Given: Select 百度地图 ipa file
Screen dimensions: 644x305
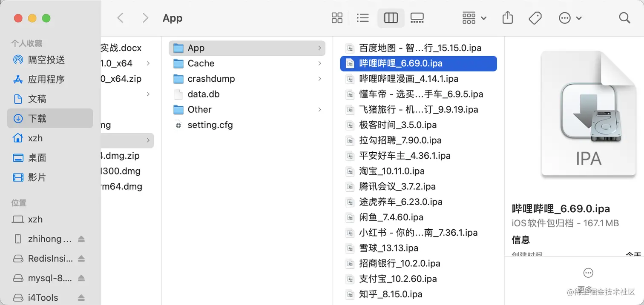Looking at the screenshot, I should coord(419,48).
